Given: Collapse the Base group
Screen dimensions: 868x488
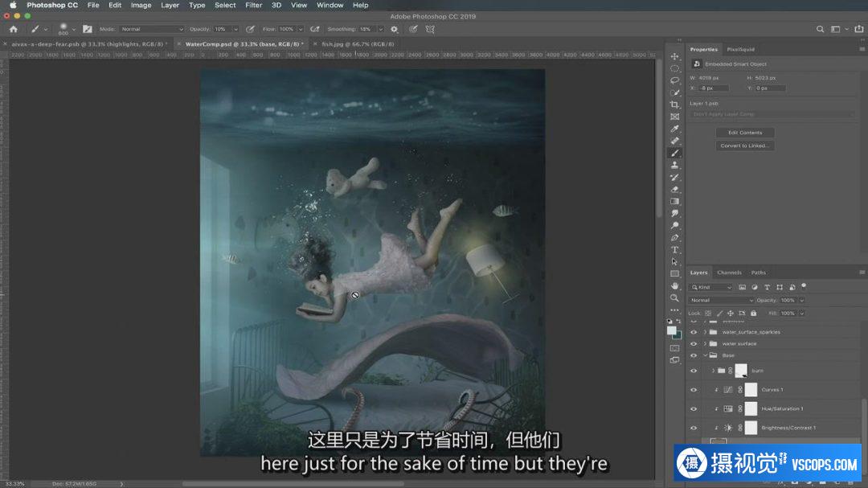Looking at the screenshot, I should coord(705,355).
